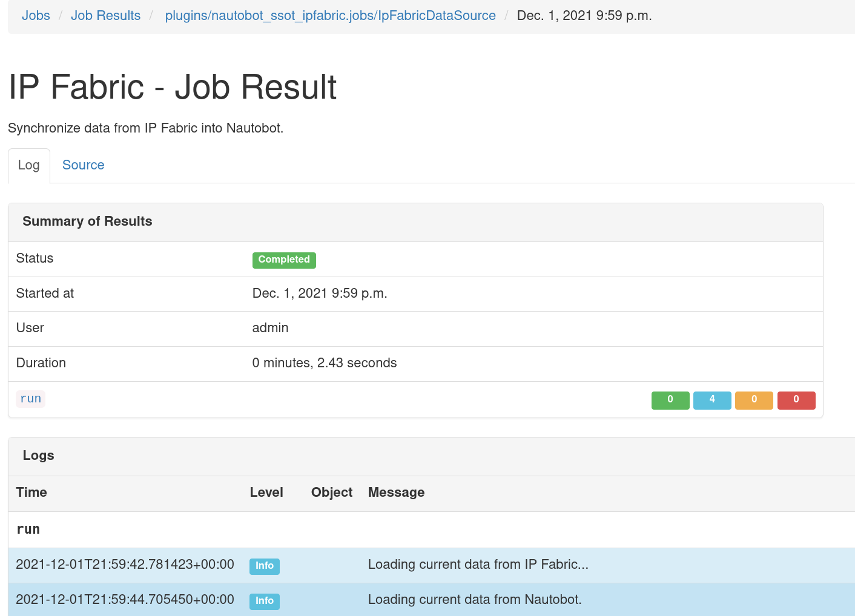
Task: Click the 'Duration' row label
Action: tap(41, 363)
